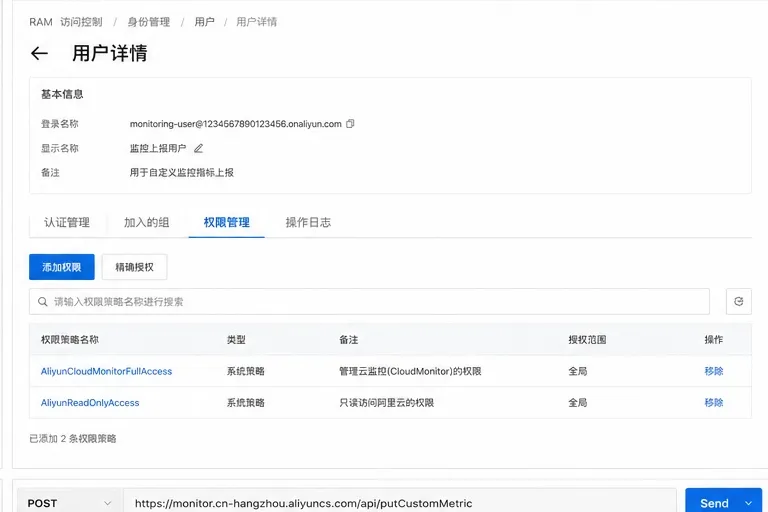This screenshot has height=512, width=768.
Task: Open AliyunCloudMonitorFullAccess policy link
Action: pyautogui.click(x=106, y=371)
